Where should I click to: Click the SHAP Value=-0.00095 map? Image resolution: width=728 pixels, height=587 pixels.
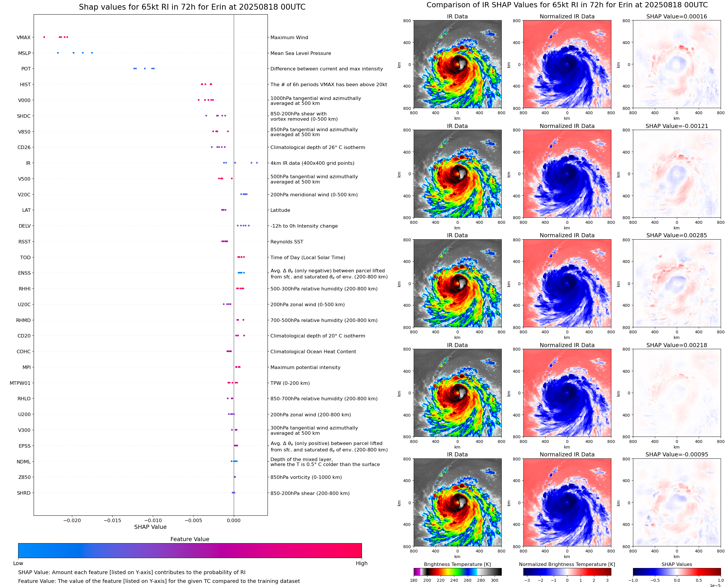click(x=677, y=503)
